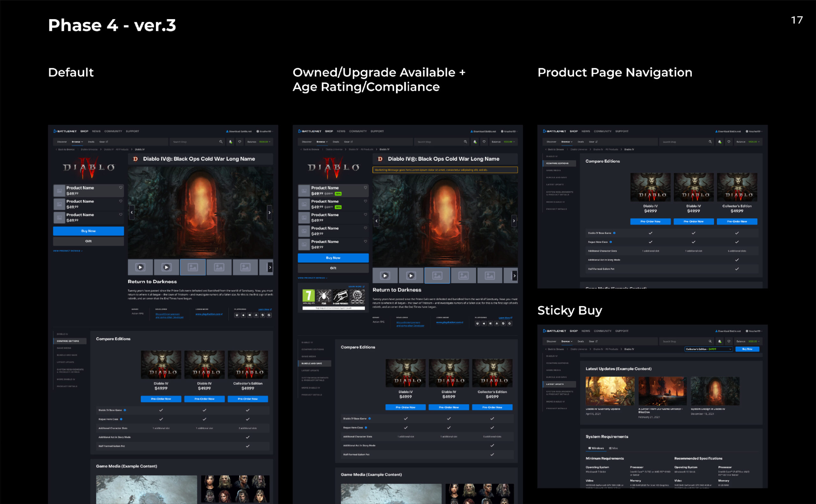Image resolution: width=816 pixels, height=504 pixels.
Task: Open Balance $500.00 dropdown in Default mockup
Action: click(259, 142)
